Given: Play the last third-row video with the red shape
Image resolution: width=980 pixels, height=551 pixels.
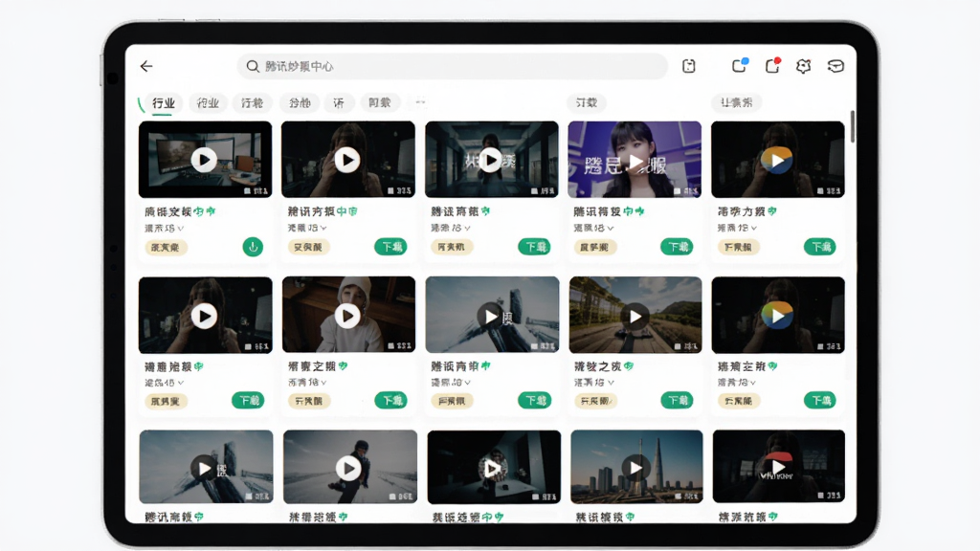Looking at the screenshot, I should 778,467.
